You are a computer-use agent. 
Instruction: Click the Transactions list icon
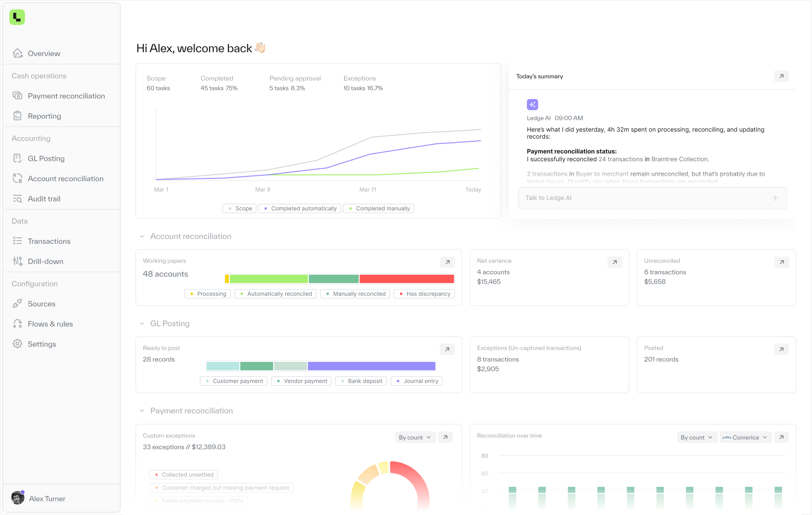point(18,241)
